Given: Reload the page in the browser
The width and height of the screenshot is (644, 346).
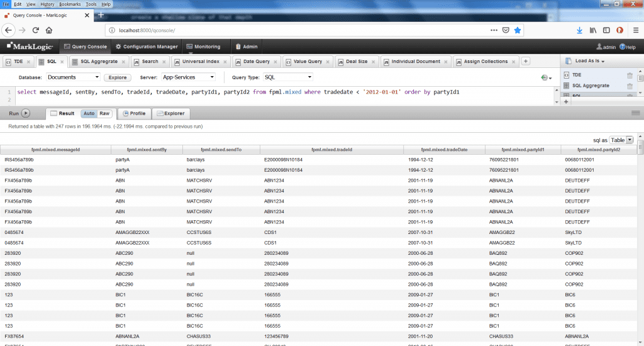Looking at the screenshot, I should [36, 30].
